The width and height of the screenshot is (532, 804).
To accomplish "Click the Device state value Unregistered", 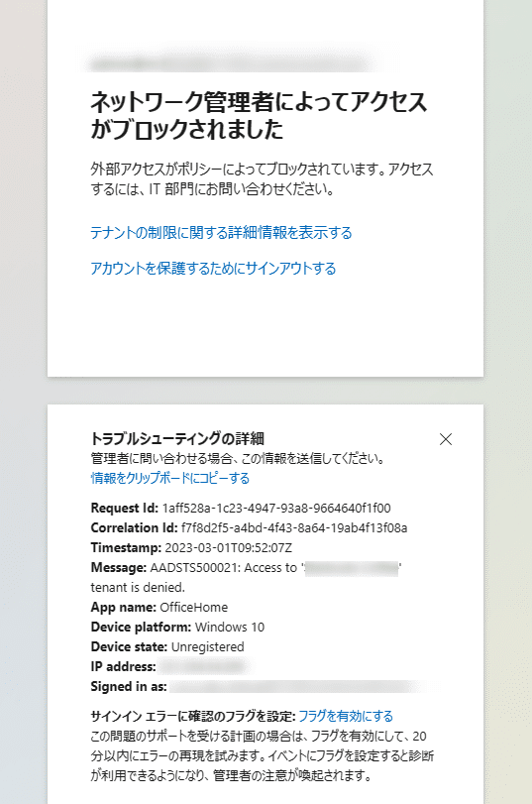I will coord(208,647).
